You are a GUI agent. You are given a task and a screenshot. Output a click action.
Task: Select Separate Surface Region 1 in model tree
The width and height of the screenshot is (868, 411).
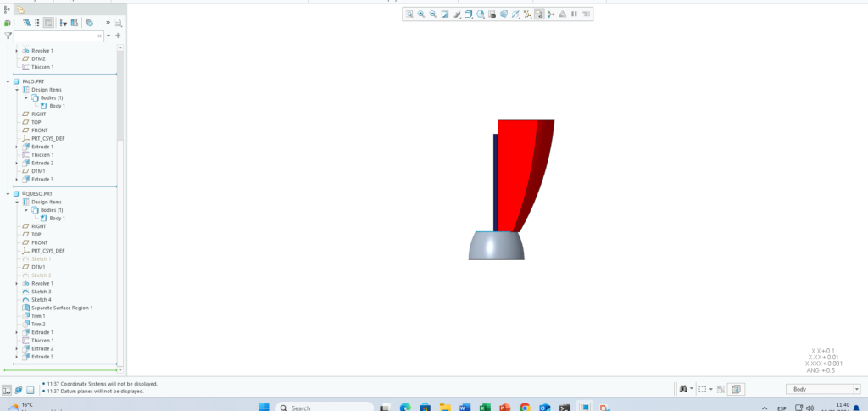(62, 308)
